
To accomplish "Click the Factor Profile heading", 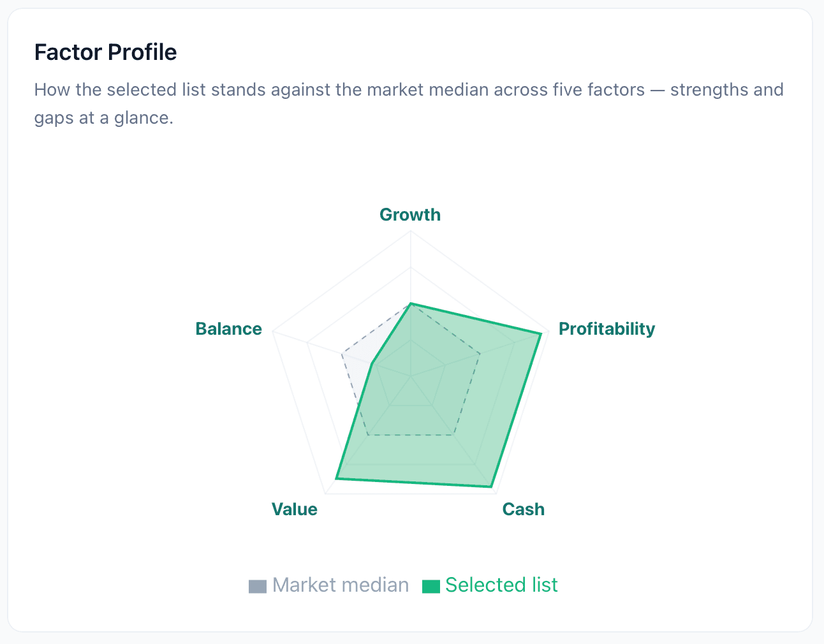I will coord(106,52).
